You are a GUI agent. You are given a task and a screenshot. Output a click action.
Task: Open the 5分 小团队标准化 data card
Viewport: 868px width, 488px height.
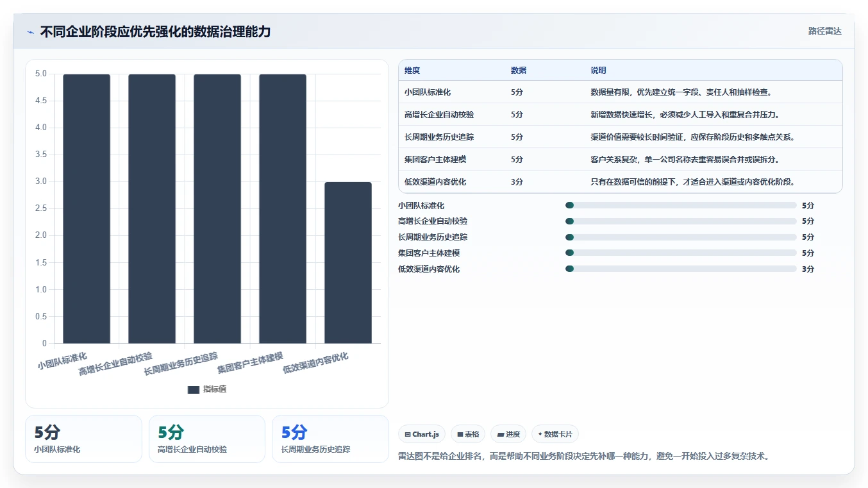click(x=83, y=439)
